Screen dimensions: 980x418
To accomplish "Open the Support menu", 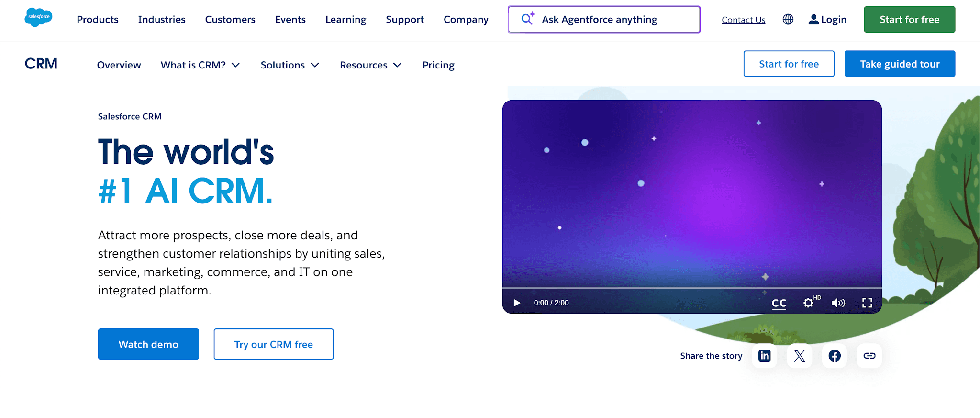I will (405, 20).
